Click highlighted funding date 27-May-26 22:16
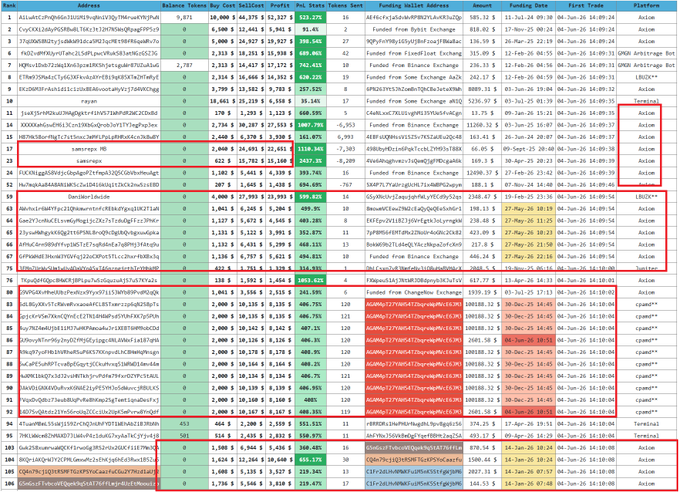680x492 pixels. coord(529,256)
